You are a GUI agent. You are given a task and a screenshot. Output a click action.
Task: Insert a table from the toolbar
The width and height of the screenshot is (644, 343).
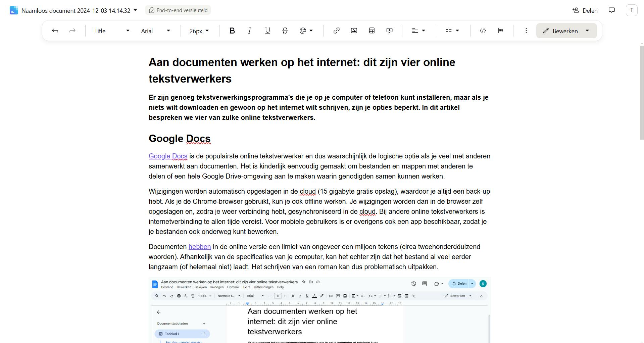[371, 31]
